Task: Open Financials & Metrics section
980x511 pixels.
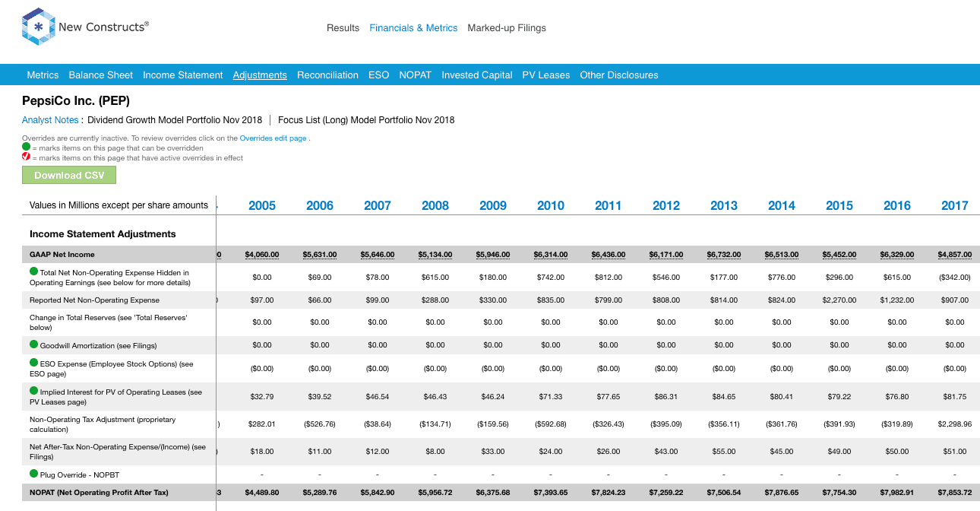Action: (x=413, y=28)
